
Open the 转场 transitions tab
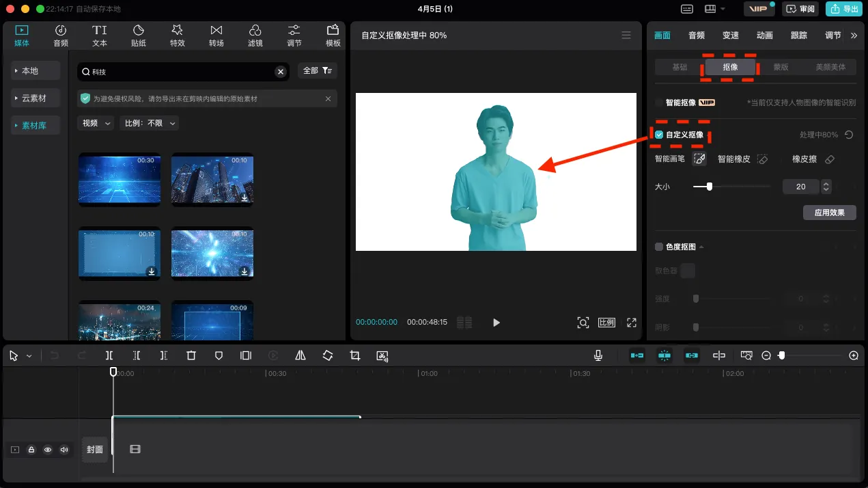[x=216, y=36]
